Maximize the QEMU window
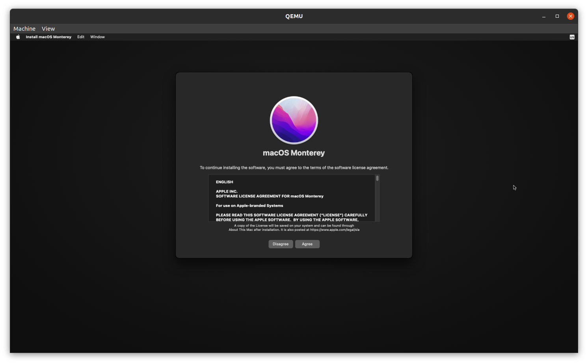The height and width of the screenshot is (364, 588). click(557, 16)
